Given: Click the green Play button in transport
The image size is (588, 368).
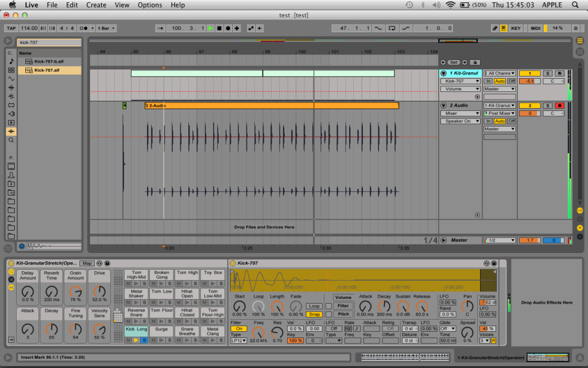Looking at the screenshot, I should pyautogui.click(x=210, y=28).
